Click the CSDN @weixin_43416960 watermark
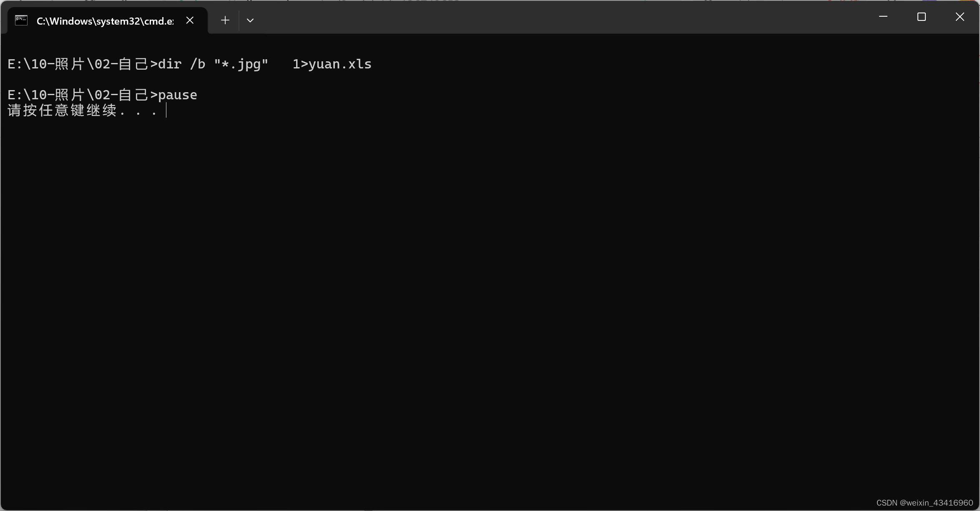 pos(925,503)
